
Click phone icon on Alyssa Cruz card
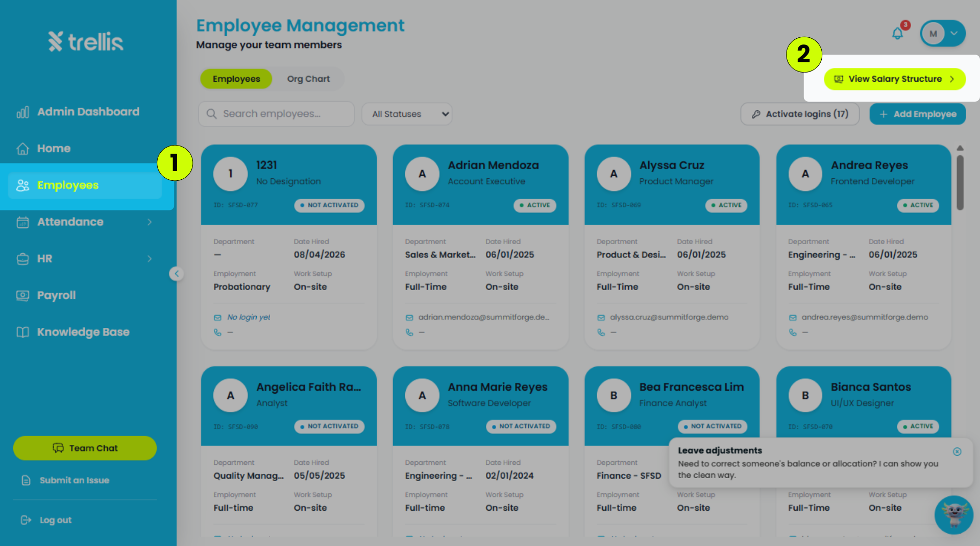[601, 333]
